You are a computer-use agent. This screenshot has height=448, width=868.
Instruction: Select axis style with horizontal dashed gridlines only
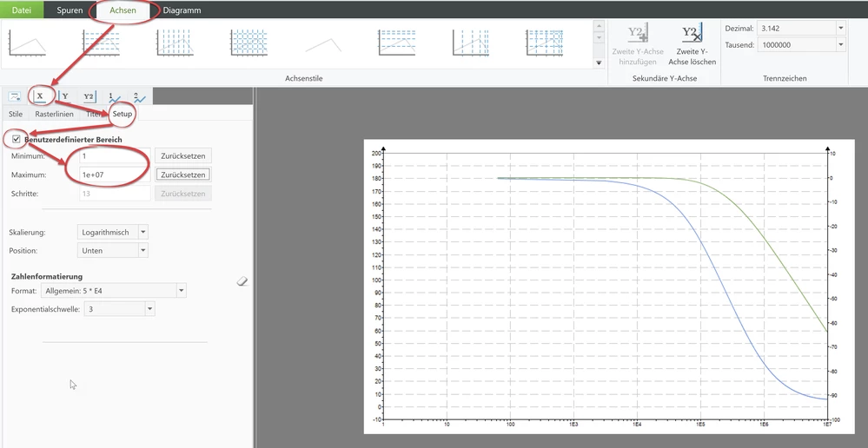(102, 43)
